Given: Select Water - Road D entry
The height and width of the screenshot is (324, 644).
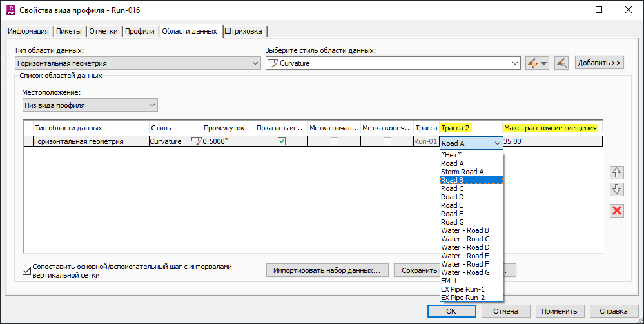Looking at the screenshot, I should pos(471,247).
